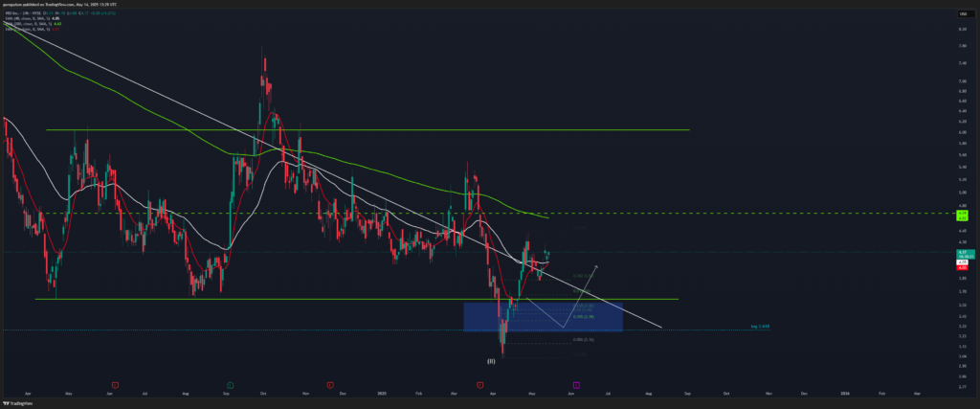Click the 'log 3.618' level label
The height and width of the screenshot is (409, 980).
tap(760, 327)
